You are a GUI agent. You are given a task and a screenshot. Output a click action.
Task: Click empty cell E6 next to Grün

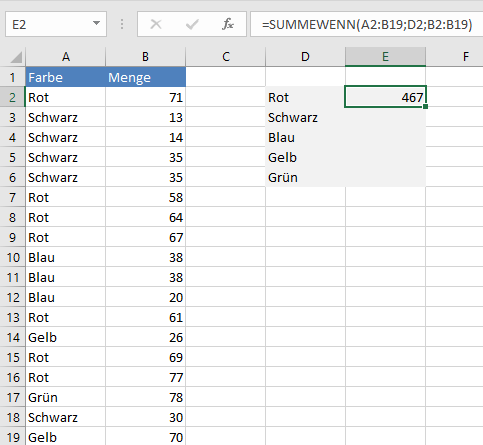point(386,177)
